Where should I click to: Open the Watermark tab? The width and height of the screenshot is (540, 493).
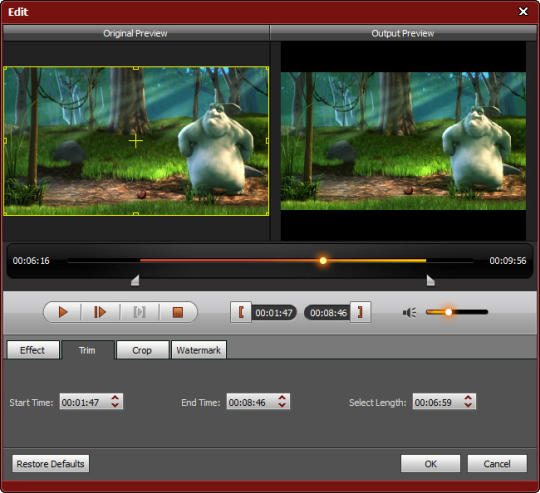tap(199, 350)
